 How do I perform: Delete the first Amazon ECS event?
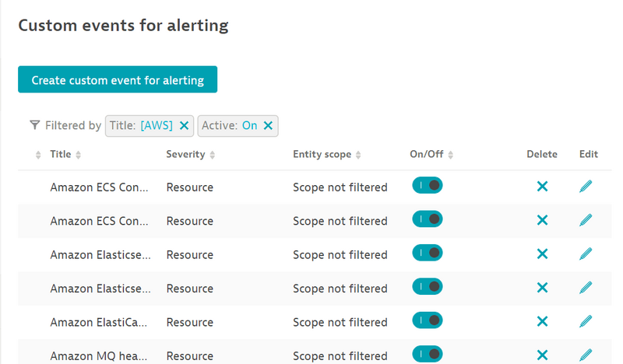[542, 187]
